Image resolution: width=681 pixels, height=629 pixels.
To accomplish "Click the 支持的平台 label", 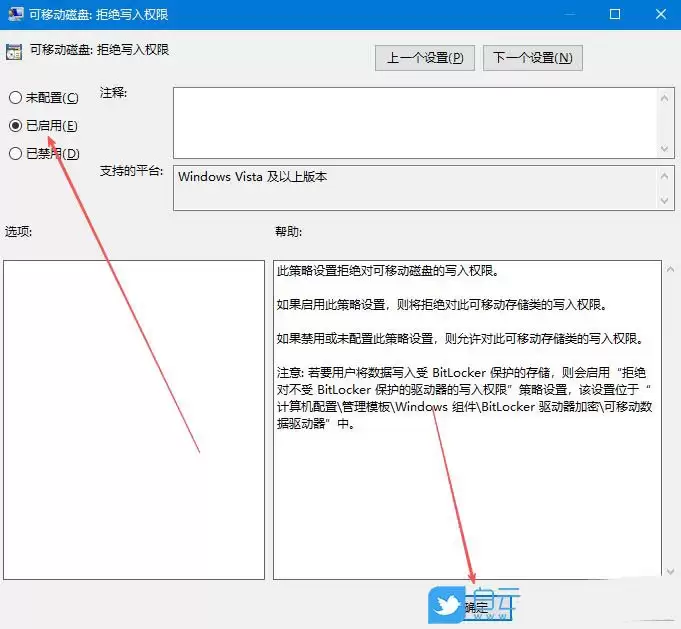I will [131, 171].
